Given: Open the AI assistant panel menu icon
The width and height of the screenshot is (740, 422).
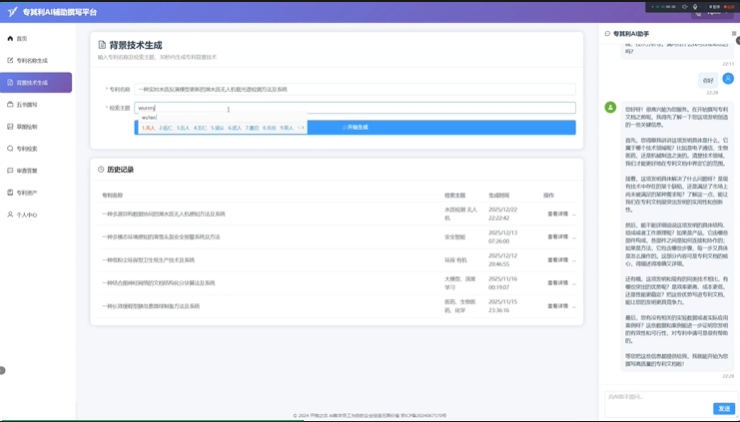Looking at the screenshot, I should [x=733, y=33].
